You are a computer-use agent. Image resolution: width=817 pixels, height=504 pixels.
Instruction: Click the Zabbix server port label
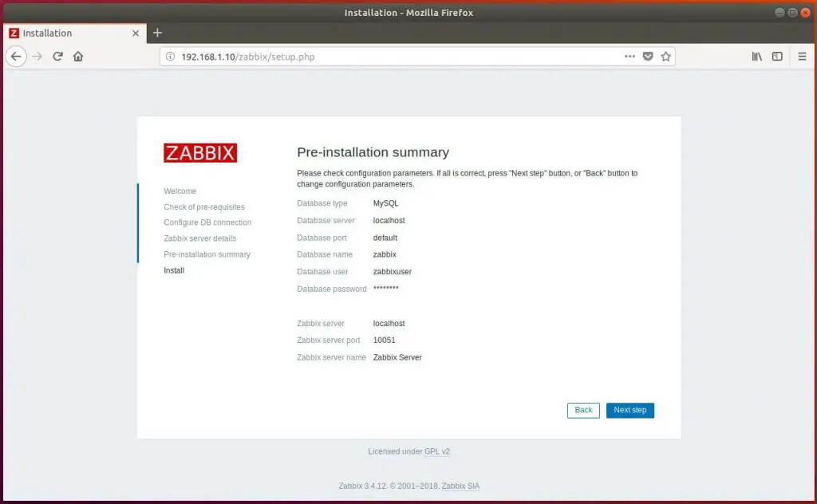(x=328, y=340)
